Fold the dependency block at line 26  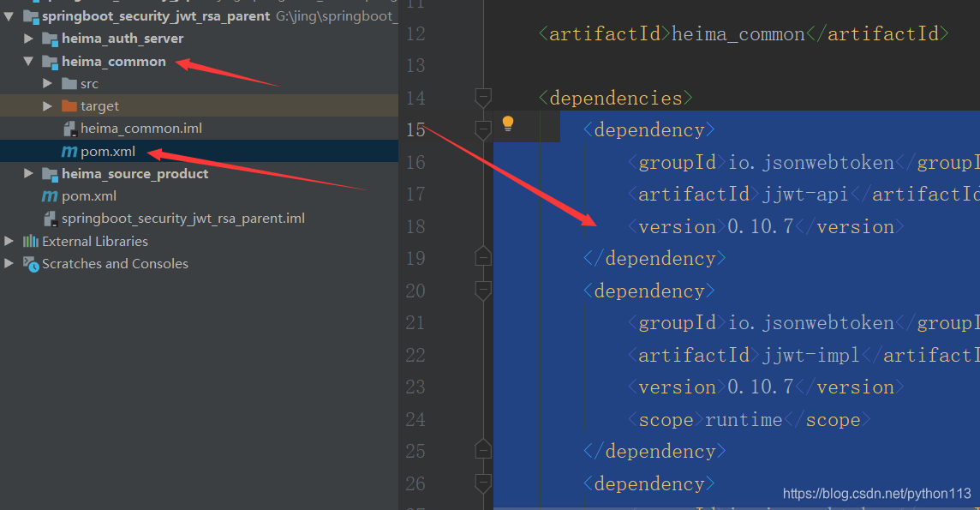(x=483, y=483)
